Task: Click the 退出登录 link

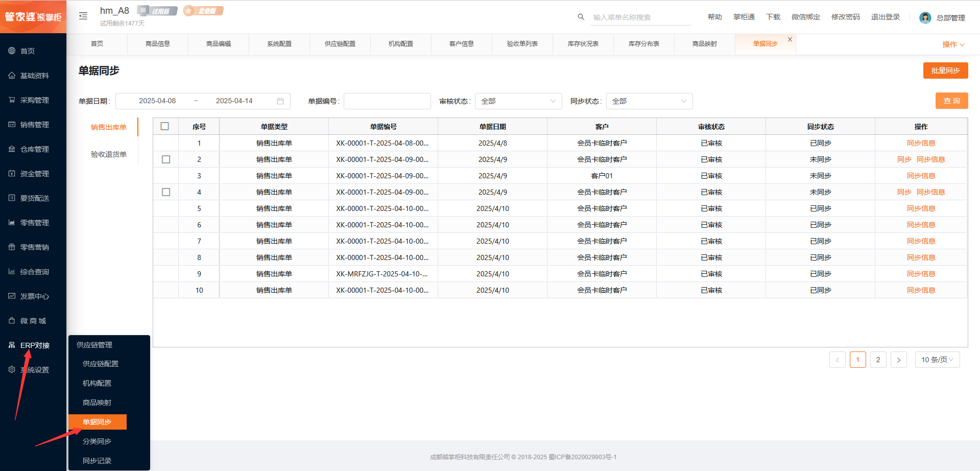Action: [x=885, y=17]
